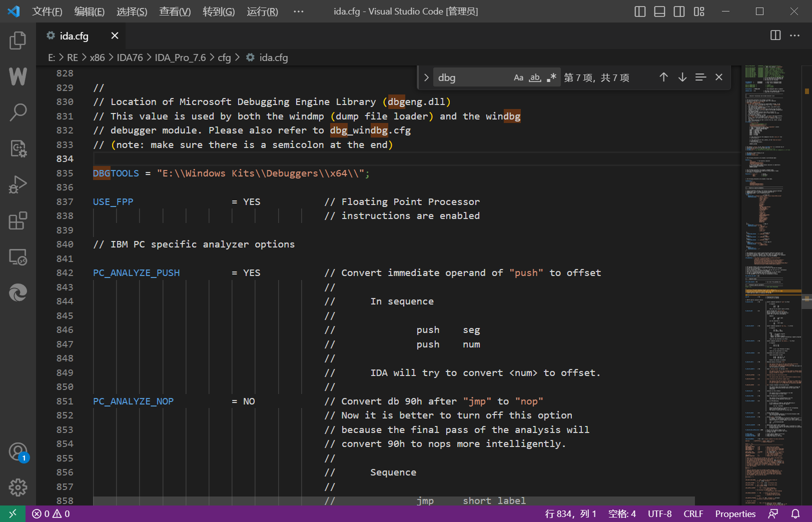Split the editor to the right
Screen dimensions: 812x522
click(x=775, y=35)
